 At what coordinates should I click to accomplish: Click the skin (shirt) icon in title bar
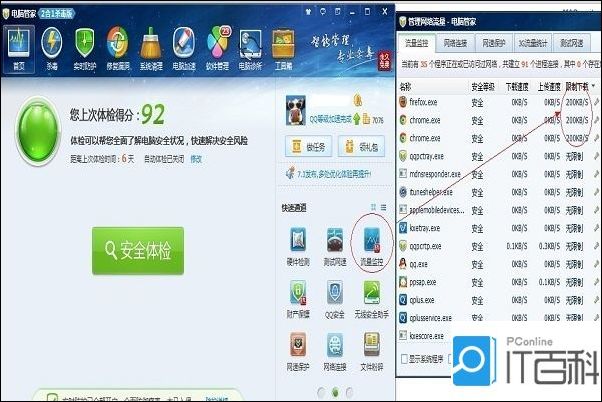[x=308, y=12]
